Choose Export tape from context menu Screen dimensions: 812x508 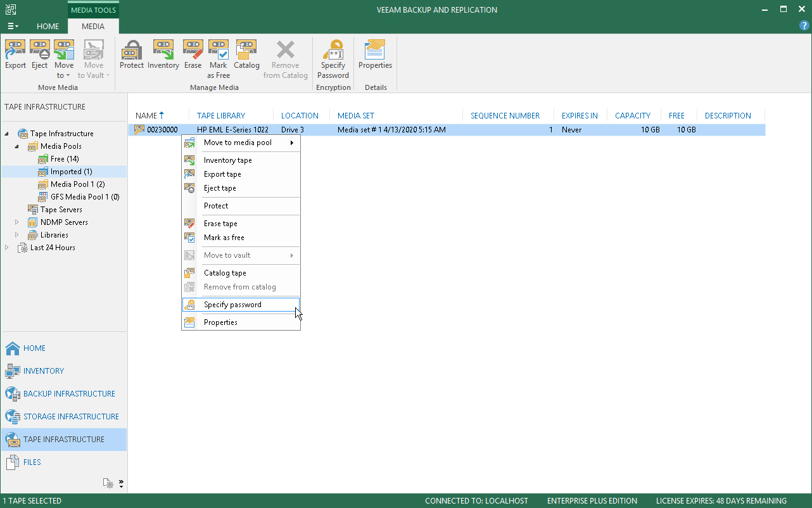pos(241,174)
